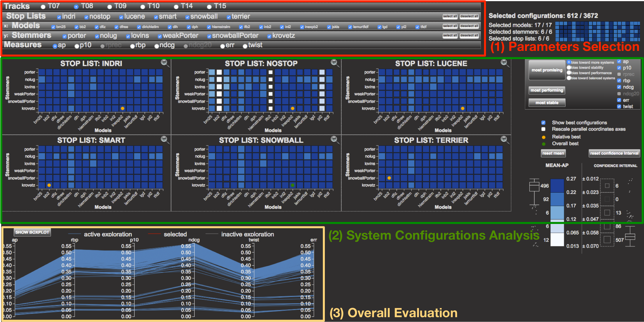644x322 pixels.
Task: Click confidence interval square labeled 507
Action: (607, 240)
